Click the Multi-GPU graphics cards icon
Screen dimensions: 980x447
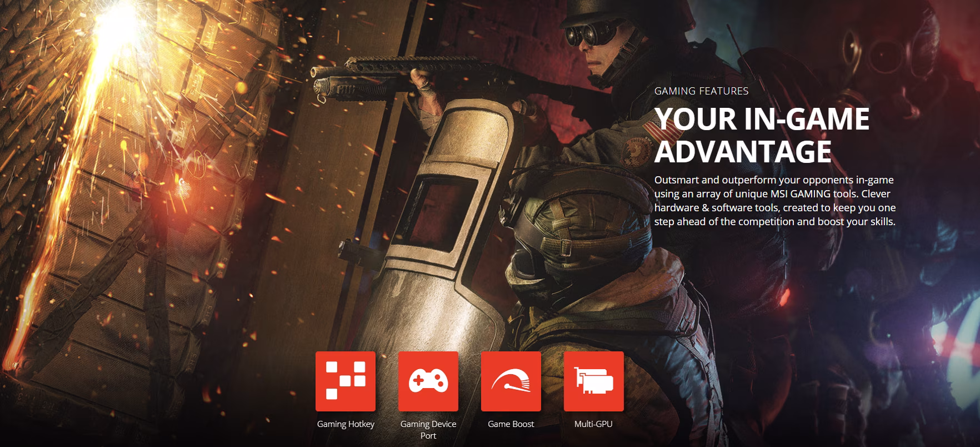click(x=594, y=381)
